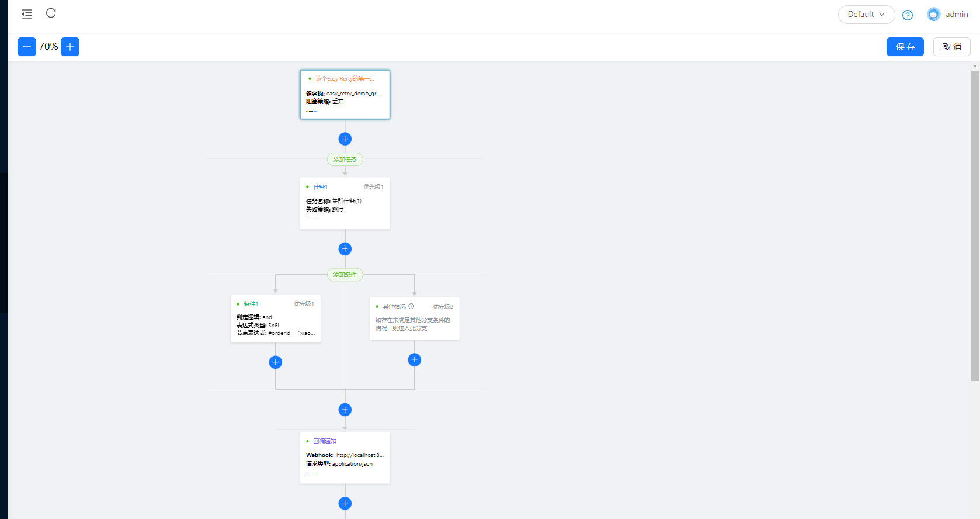
Task: Add node below 任务1 card
Action: [x=345, y=249]
